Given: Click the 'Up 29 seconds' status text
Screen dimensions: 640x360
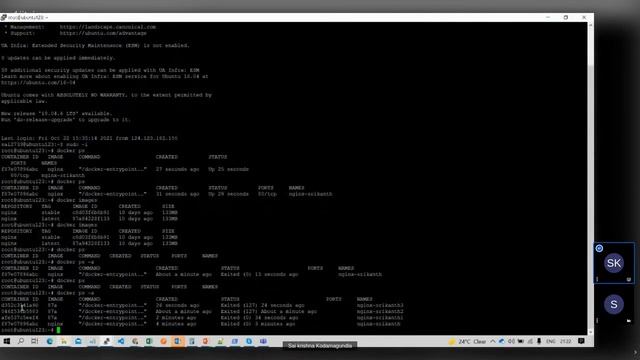Looking at the screenshot, I should (229, 194).
